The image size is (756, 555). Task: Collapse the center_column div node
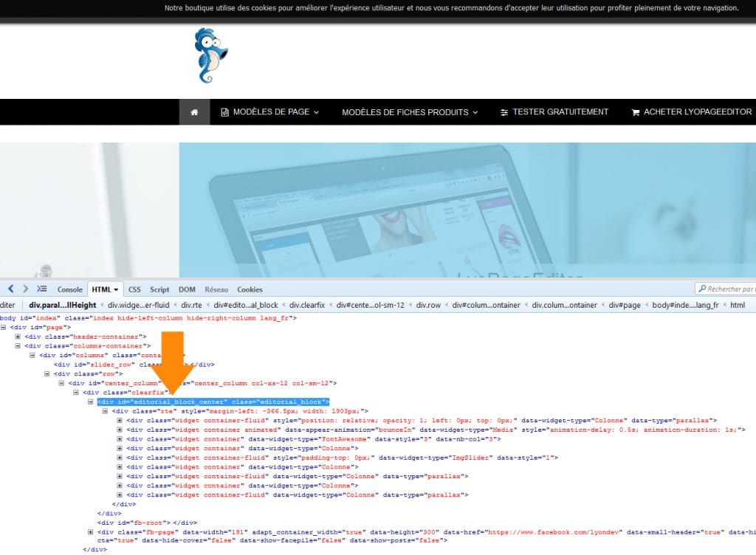click(x=61, y=383)
